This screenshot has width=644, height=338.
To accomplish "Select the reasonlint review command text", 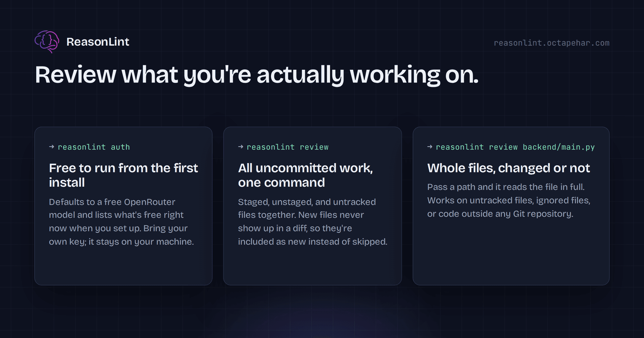I will pyautogui.click(x=287, y=147).
